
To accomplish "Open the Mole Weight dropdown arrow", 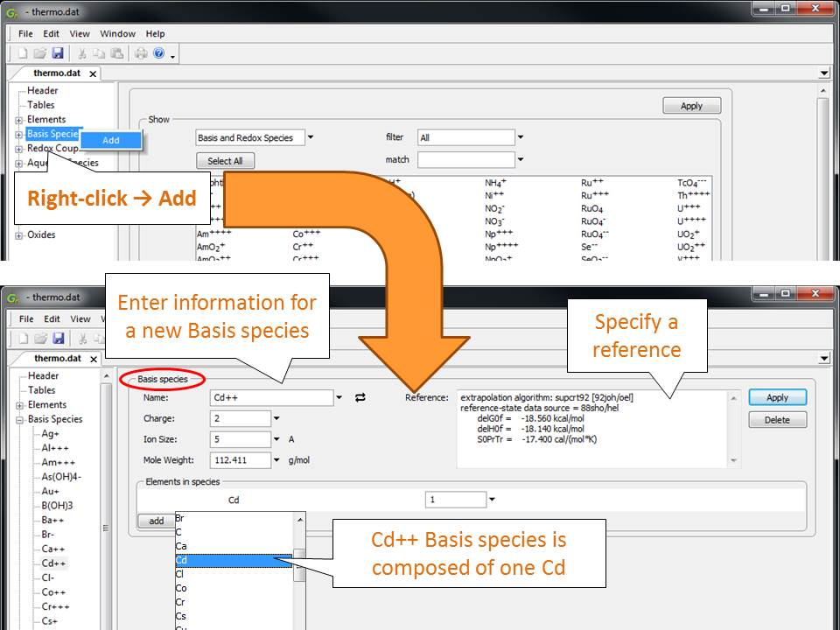I will tap(276, 460).
